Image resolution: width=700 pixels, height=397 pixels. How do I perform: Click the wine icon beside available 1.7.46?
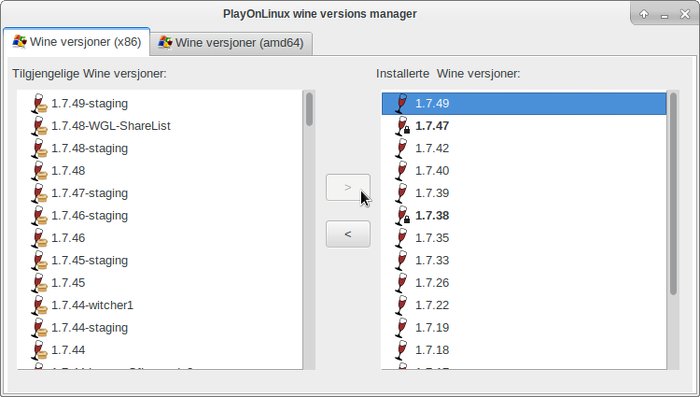(39, 238)
